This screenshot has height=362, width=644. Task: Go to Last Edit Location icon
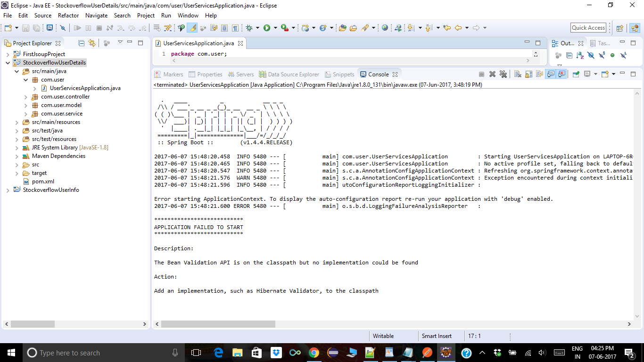point(447,28)
